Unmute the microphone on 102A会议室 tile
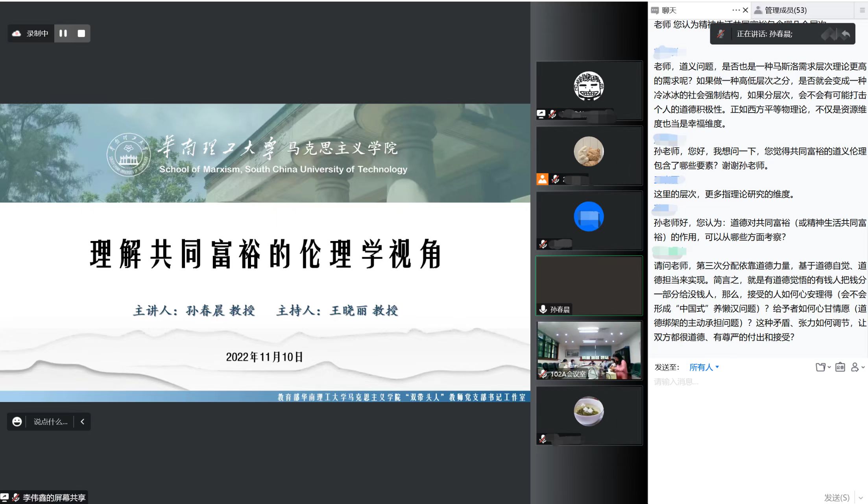The height and width of the screenshot is (504, 868). (542, 374)
